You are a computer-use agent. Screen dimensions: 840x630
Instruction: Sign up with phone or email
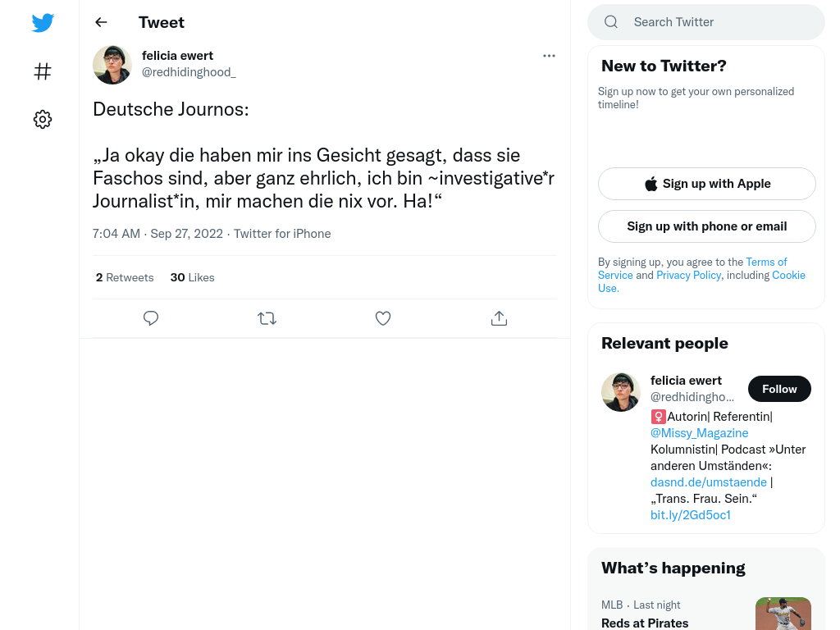[706, 226]
